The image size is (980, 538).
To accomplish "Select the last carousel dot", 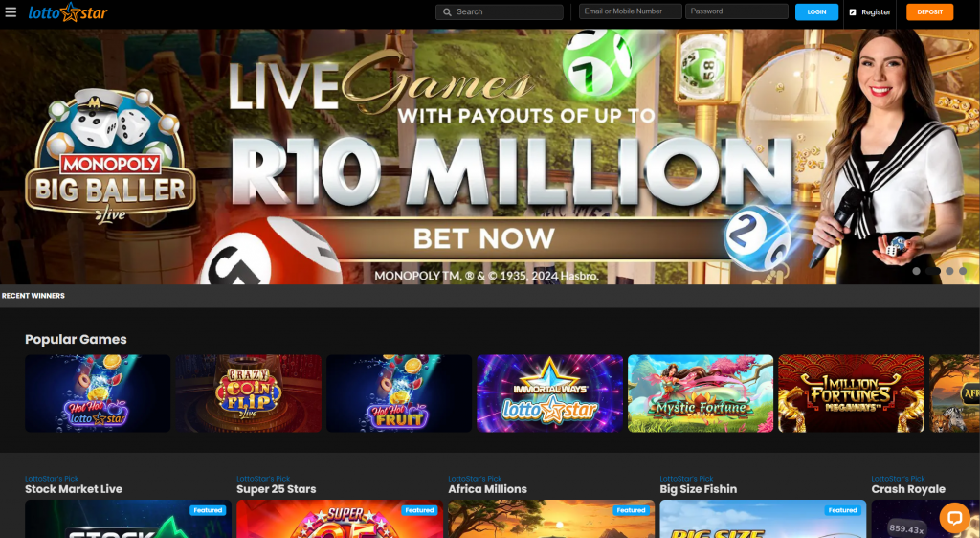I will [x=963, y=271].
